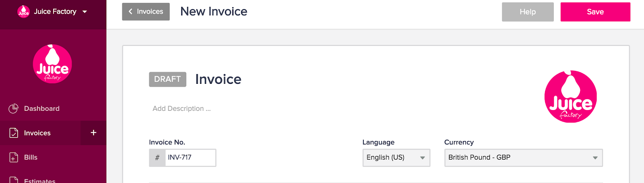Click the Bills document icon
The width and height of the screenshot is (644, 183).
pos(14,157)
